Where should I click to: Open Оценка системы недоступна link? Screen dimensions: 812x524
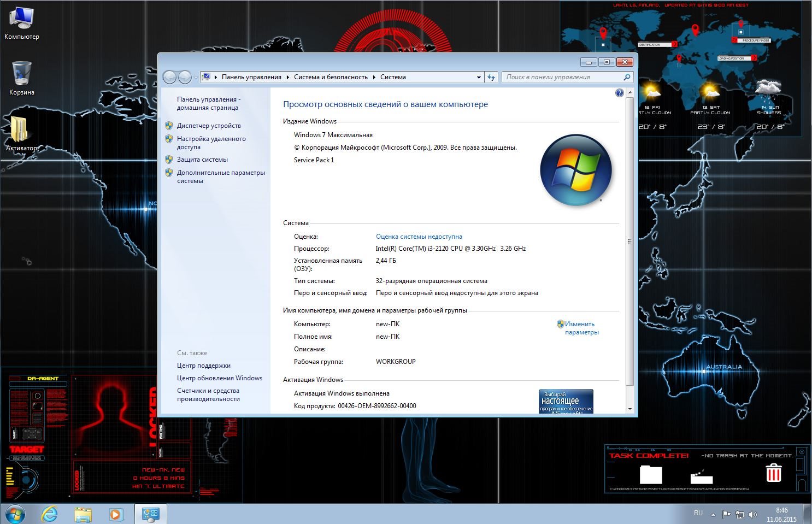[x=419, y=237]
